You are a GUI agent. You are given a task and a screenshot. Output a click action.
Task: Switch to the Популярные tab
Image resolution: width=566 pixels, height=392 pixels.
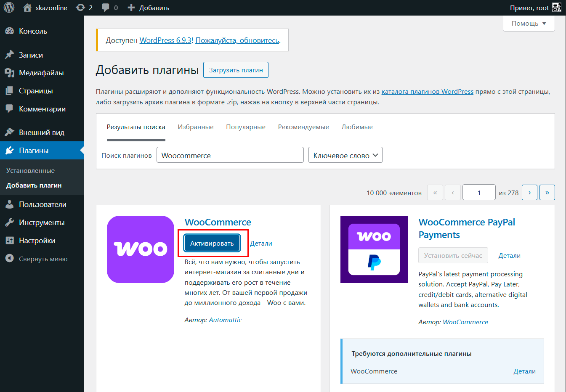point(245,127)
